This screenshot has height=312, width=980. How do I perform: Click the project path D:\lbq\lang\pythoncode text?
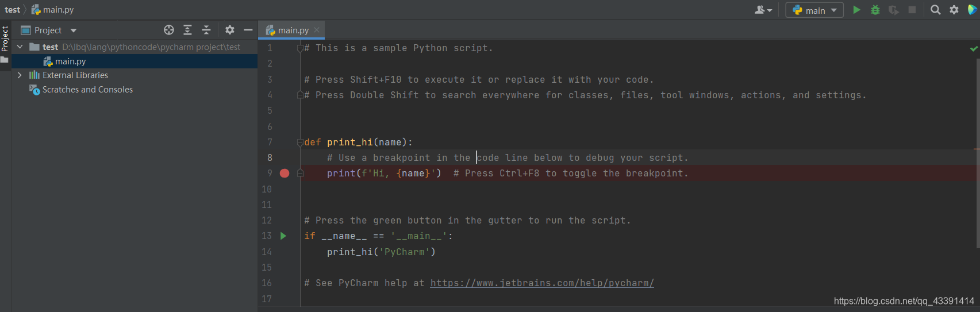point(151,47)
